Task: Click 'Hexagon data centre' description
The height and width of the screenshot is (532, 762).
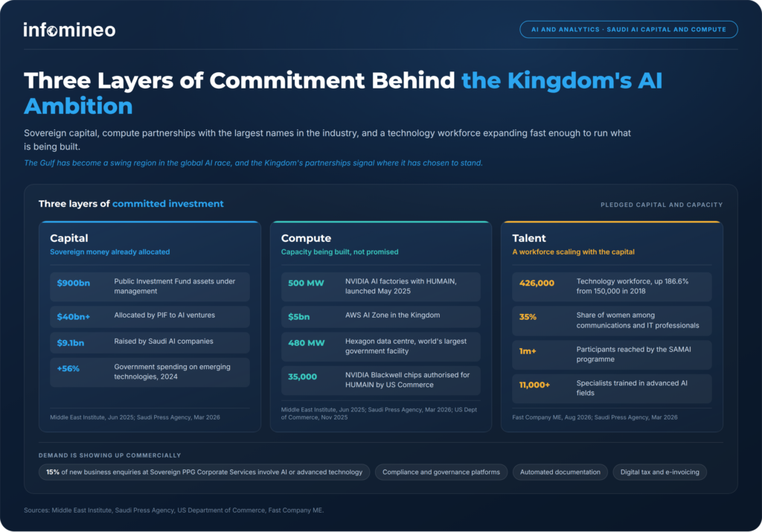Action: point(406,346)
